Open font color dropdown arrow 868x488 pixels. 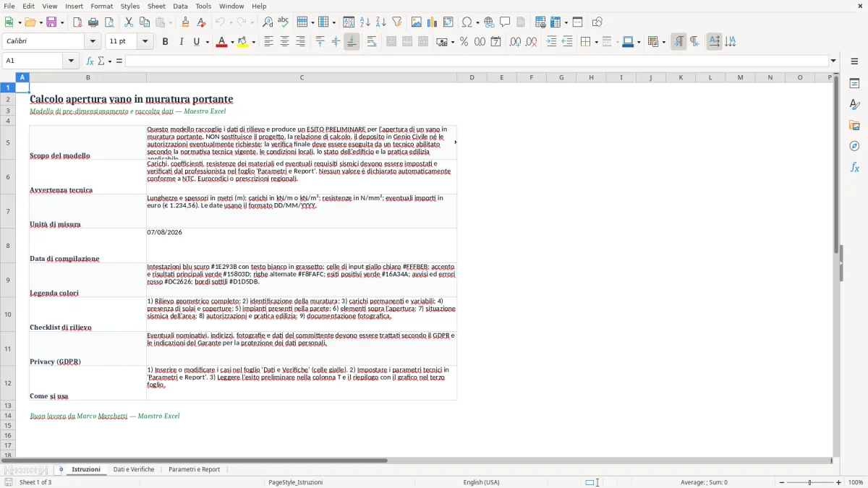(231, 42)
